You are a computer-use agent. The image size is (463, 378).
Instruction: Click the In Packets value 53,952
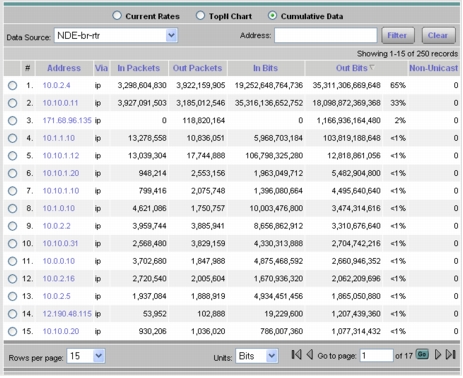coord(155,314)
